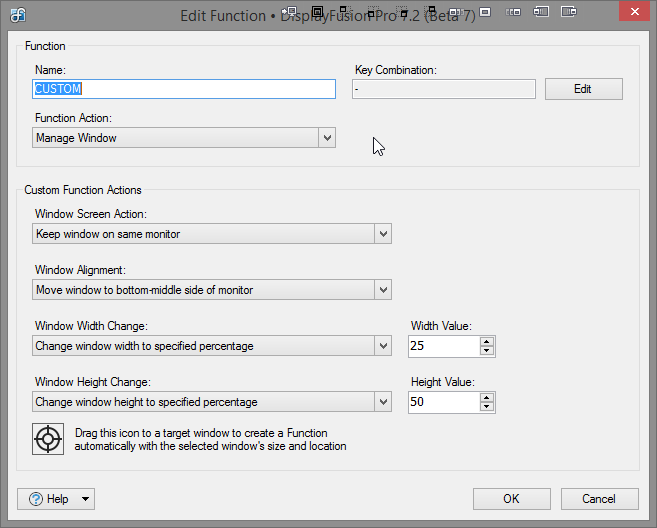
Task: Open the Function Action dropdown
Action: (x=327, y=138)
